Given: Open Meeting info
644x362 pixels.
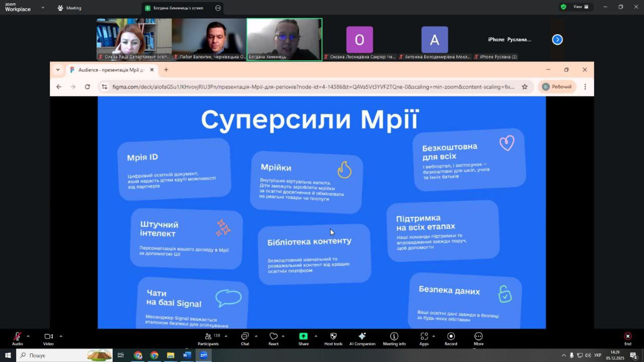Looking at the screenshot, I should pyautogui.click(x=394, y=339).
